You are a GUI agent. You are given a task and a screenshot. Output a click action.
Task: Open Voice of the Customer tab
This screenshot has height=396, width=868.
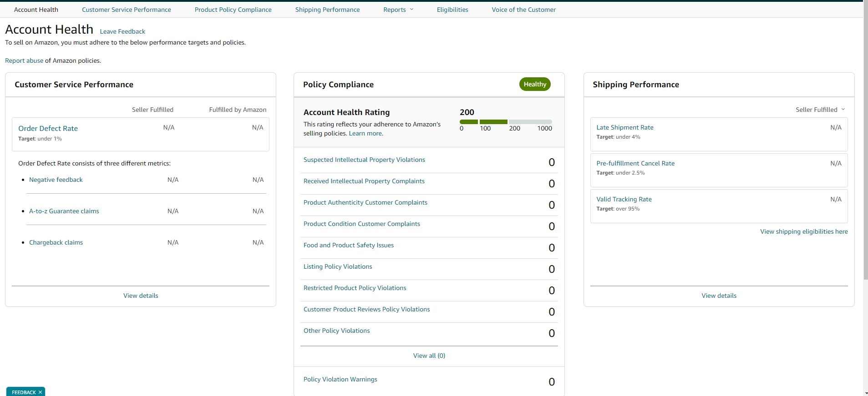(523, 10)
